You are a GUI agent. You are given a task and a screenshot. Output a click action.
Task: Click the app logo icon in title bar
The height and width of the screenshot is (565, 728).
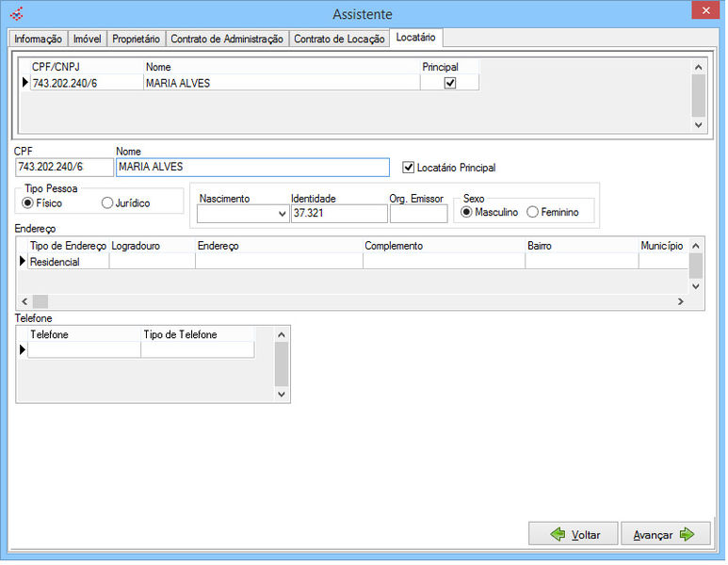click(x=15, y=13)
